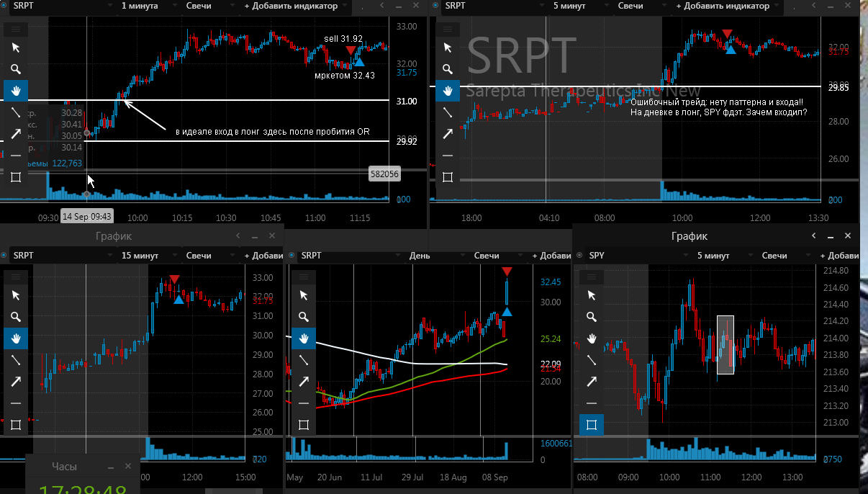The height and width of the screenshot is (494, 868).
Task: Add an indicator to the 15-minute SRPT chart
Action: 263,256
